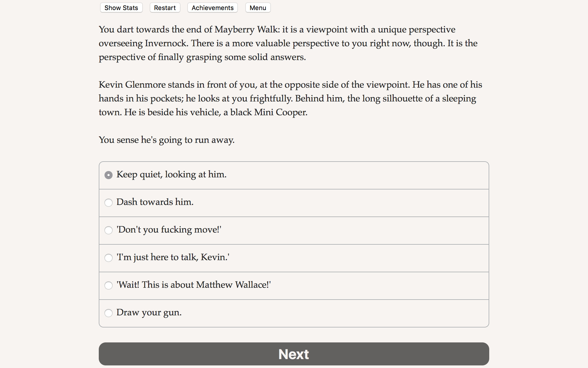Select the 'Keep quiet, looking at him' option
The height and width of the screenshot is (368, 588).
(x=171, y=175)
